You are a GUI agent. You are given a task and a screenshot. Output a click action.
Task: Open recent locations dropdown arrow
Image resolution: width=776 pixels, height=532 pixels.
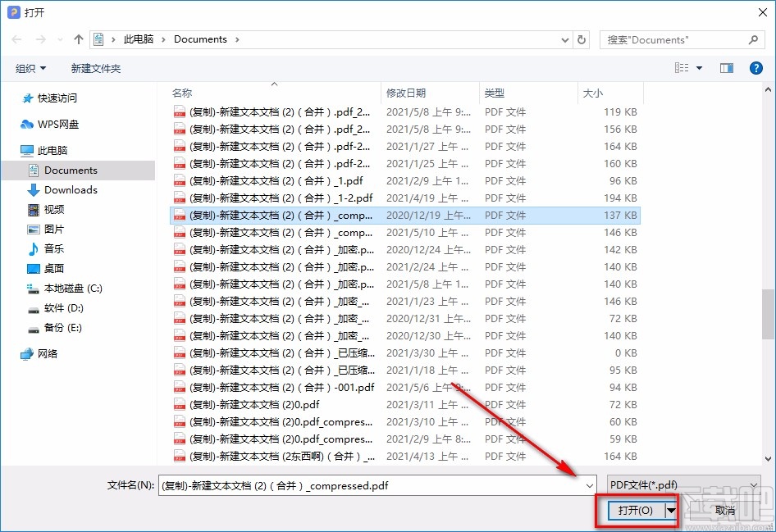tap(60, 39)
